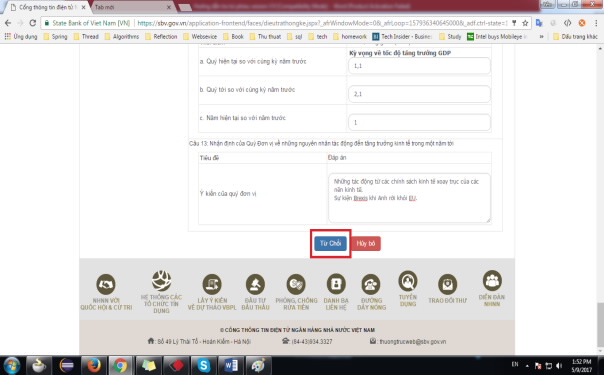Expand the hidden bookmarks chevron
The image size is (604, 375).
coord(541,37)
